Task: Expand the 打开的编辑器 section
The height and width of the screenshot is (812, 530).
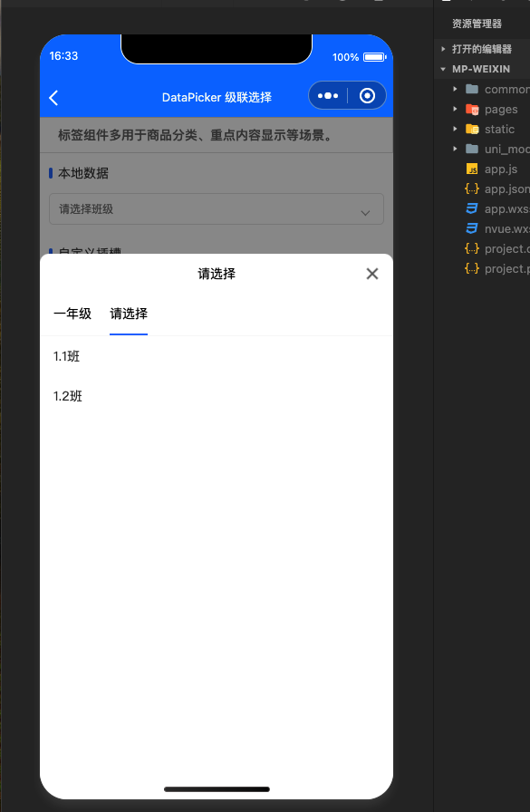Action: pos(477,49)
